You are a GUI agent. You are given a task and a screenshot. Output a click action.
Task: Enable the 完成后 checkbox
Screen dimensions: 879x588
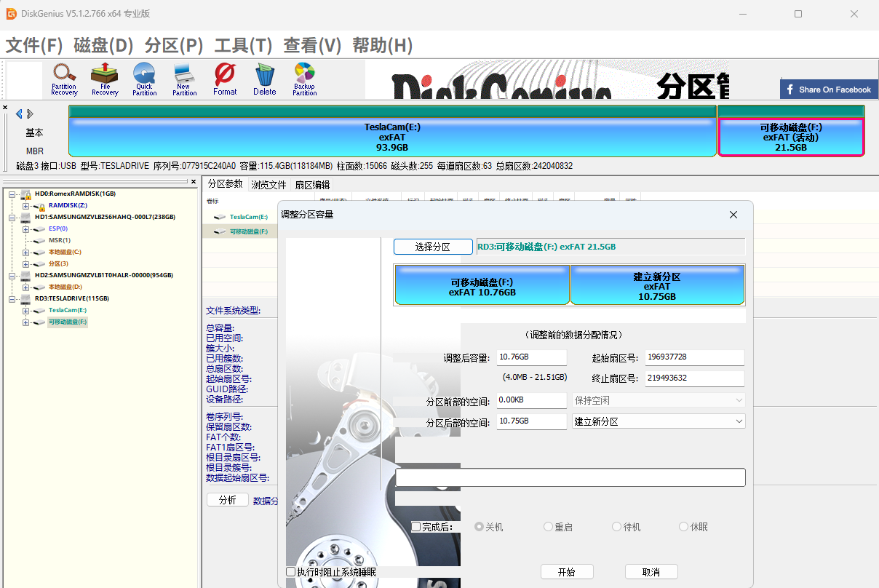click(x=416, y=527)
